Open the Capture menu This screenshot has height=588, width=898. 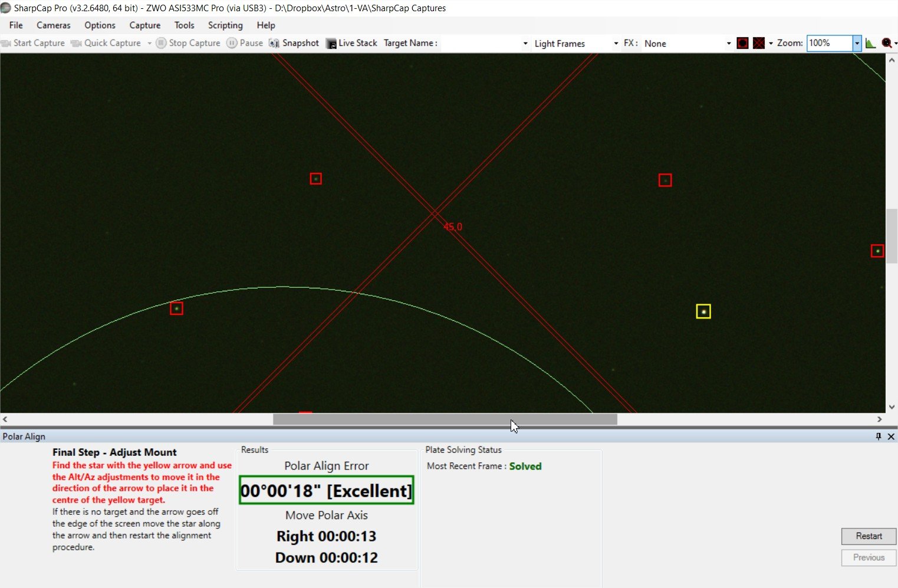tap(145, 25)
